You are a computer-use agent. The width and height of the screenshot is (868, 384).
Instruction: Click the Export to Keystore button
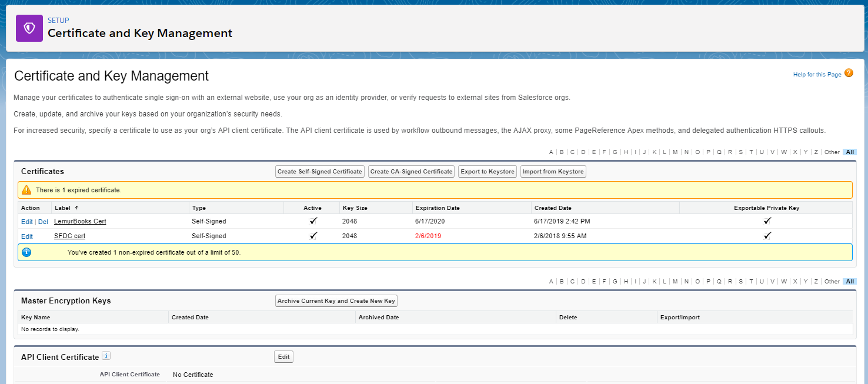[x=488, y=172]
